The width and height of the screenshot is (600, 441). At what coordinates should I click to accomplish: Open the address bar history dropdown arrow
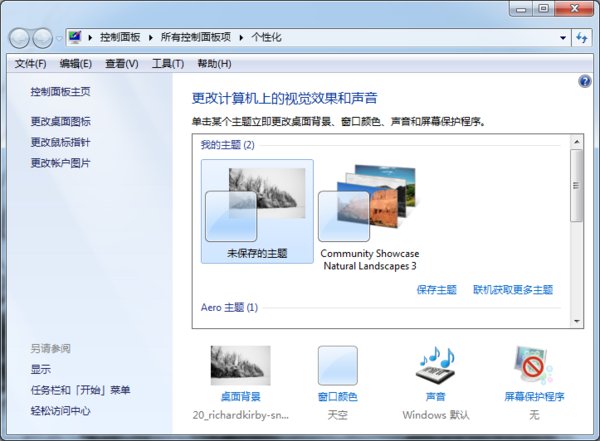click(x=563, y=38)
